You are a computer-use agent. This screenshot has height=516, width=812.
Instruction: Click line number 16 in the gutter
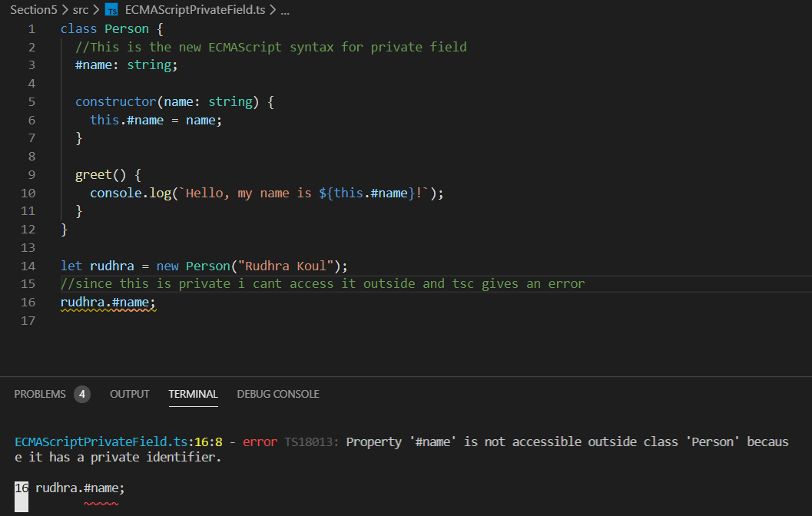pos(28,303)
